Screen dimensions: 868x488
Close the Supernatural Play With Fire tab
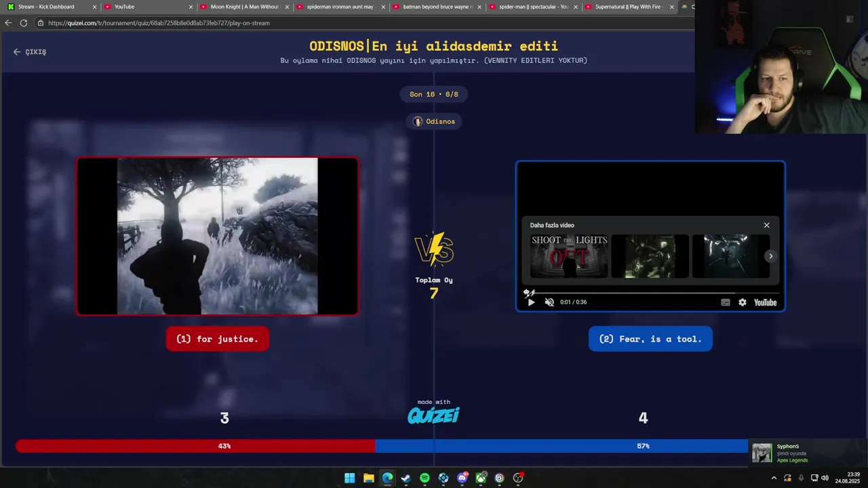click(672, 7)
